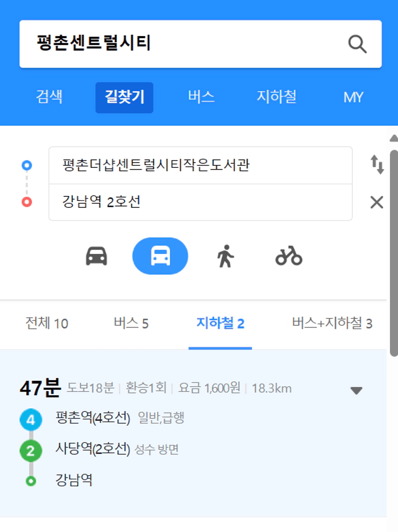Show all routes with 전체 10
Viewport: 398px width, 532px height.
pyautogui.click(x=47, y=323)
